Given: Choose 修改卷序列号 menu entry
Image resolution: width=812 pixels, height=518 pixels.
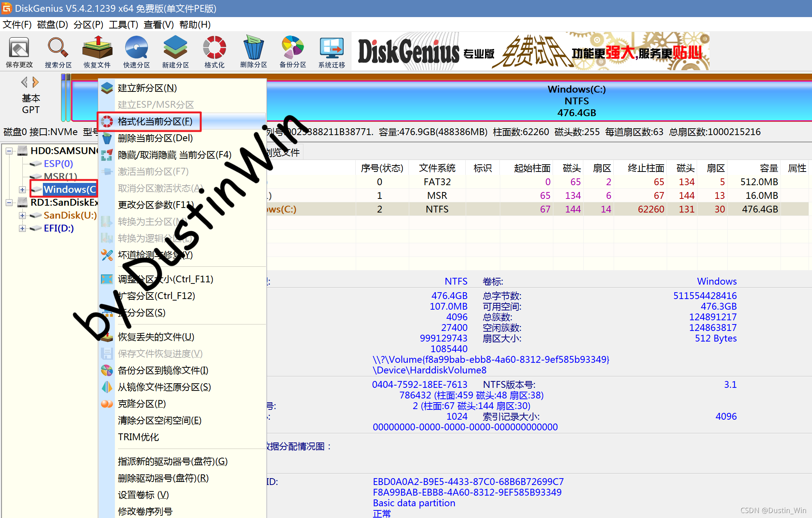Looking at the screenshot, I should pyautogui.click(x=182, y=512).
